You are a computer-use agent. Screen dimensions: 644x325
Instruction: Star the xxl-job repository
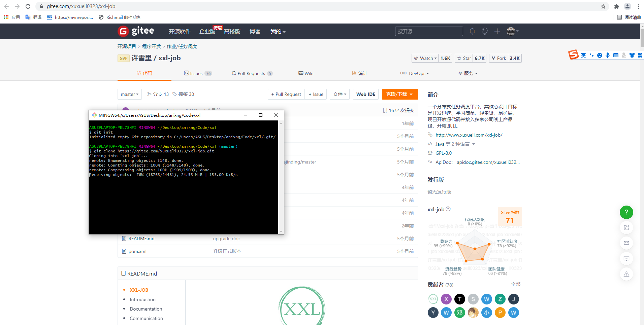pyautogui.click(x=464, y=58)
